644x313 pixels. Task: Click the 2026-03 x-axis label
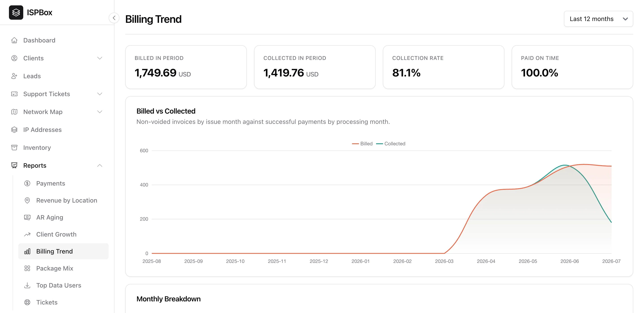(444, 261)
